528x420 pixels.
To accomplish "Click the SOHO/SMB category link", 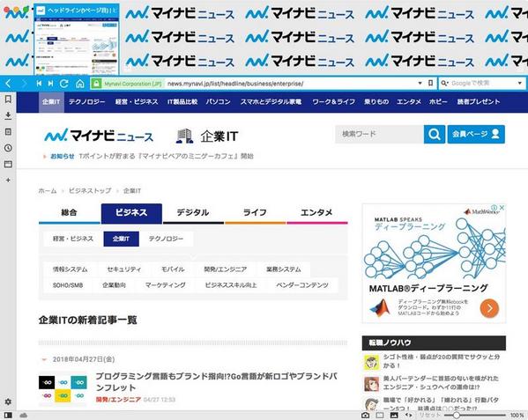I will click(68, 285).
